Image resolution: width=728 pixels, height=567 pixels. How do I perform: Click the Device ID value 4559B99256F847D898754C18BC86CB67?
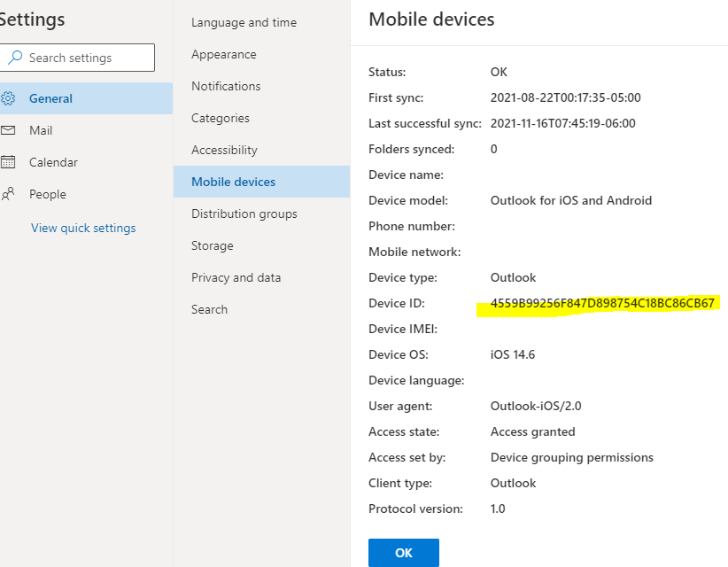[x=602, y=303]
